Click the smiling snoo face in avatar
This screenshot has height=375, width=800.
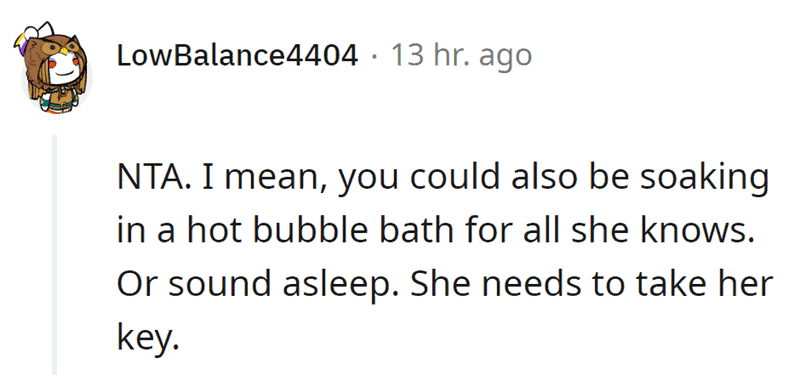pos(63,71)
